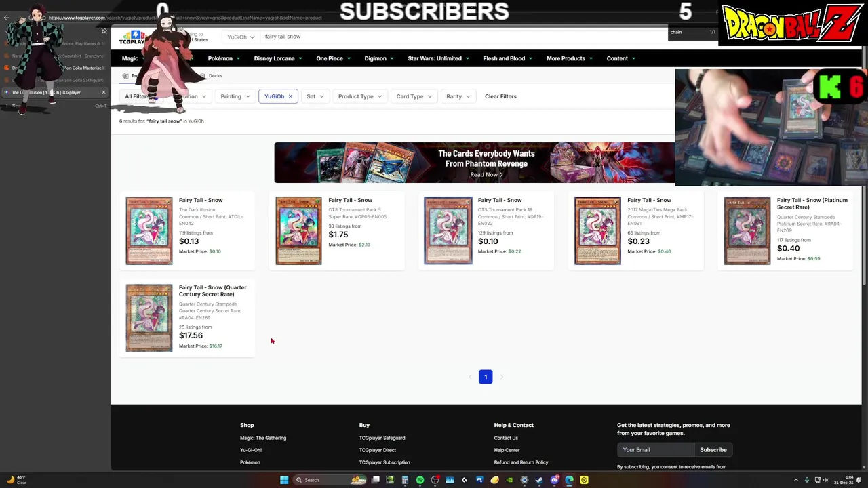
Task: Open the NVIDIA taskbar icon
Action: point(509,480)
